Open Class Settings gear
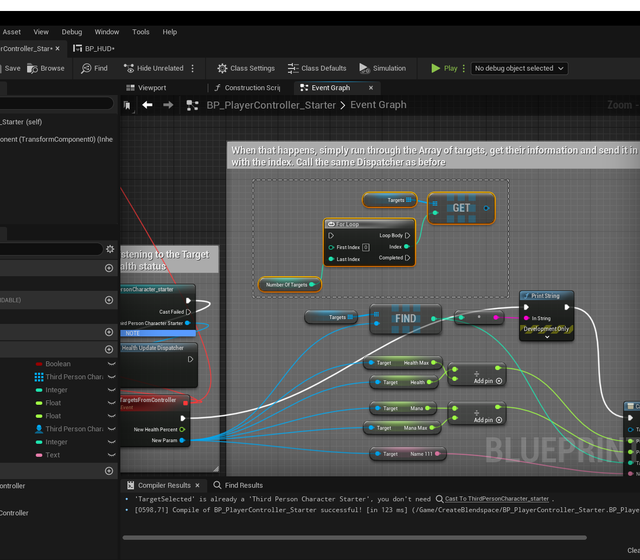Image resolution: width=640 pixels, height=560 pixels. 246,68
